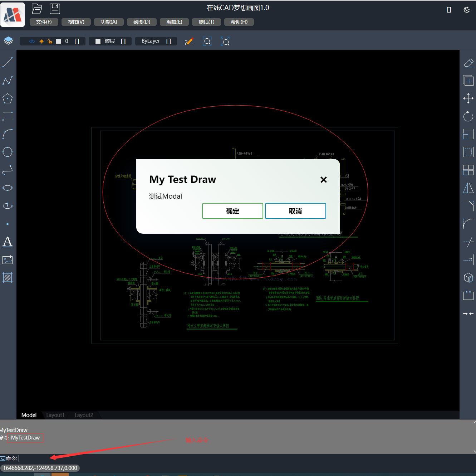This screenshot has height=476, width=476.
Task: Toggle layer visibility eye icon
Action: pyautogui.click(x=32, y=41)
